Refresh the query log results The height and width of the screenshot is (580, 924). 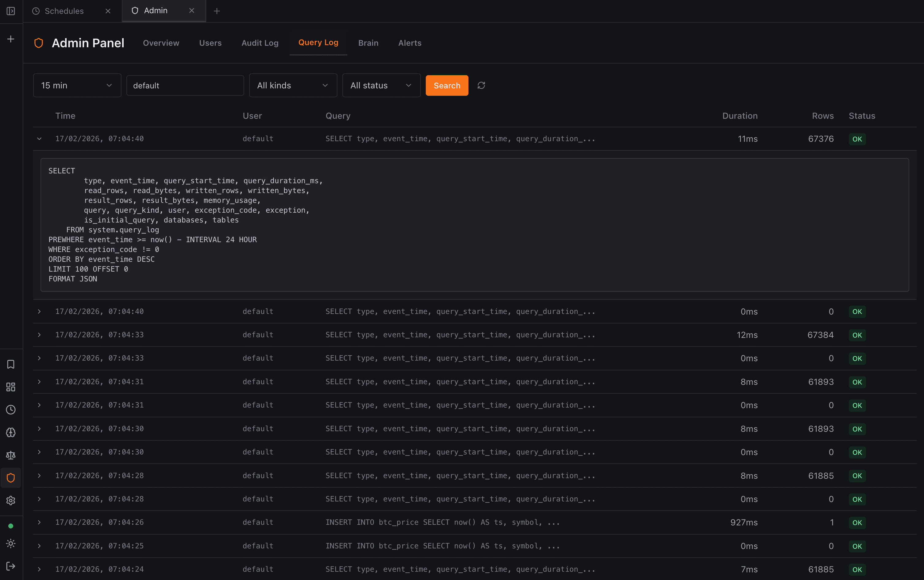tap(481, 85)
